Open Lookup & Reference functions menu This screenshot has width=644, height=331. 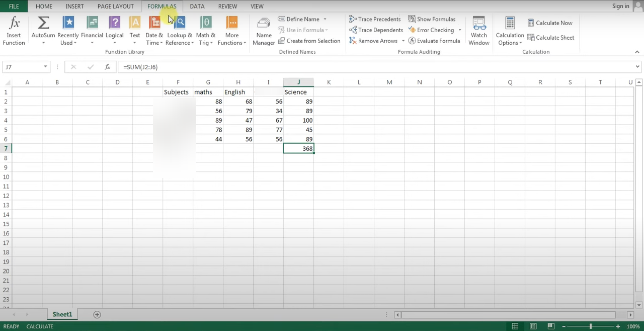pyautogui.click(x=179, y=30)
